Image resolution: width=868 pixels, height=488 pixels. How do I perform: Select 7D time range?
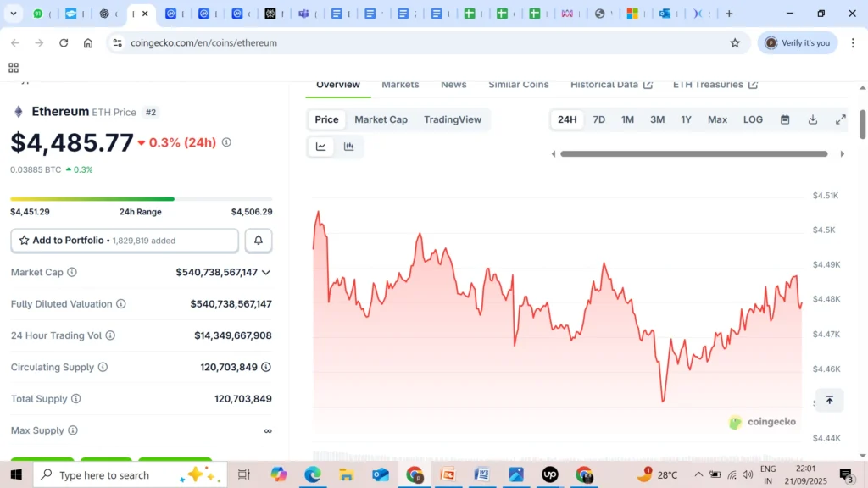599,119
